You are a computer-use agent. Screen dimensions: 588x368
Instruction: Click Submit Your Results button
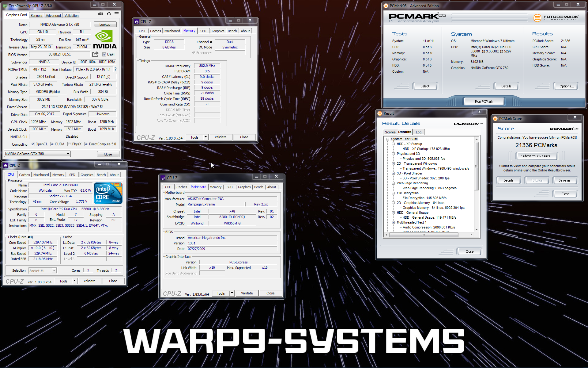[x=537, y=156]
